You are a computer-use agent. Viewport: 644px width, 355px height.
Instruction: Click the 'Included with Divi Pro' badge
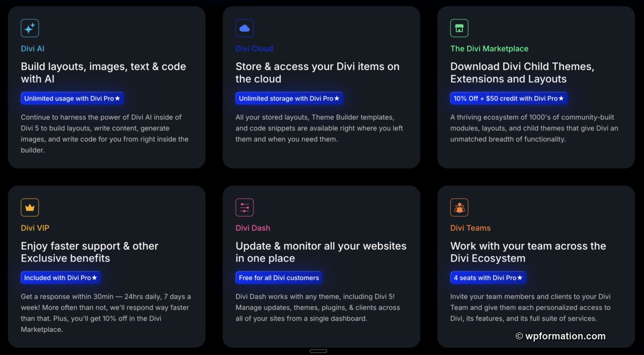[x=61, y=278]
